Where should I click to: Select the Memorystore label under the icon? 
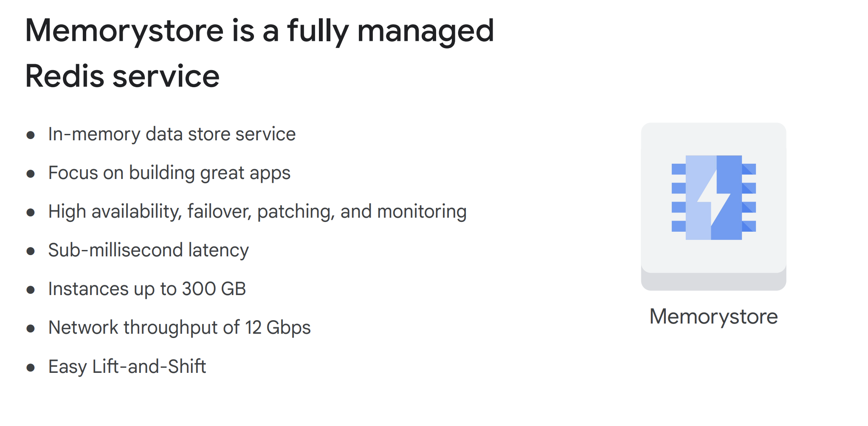(713, 317)
